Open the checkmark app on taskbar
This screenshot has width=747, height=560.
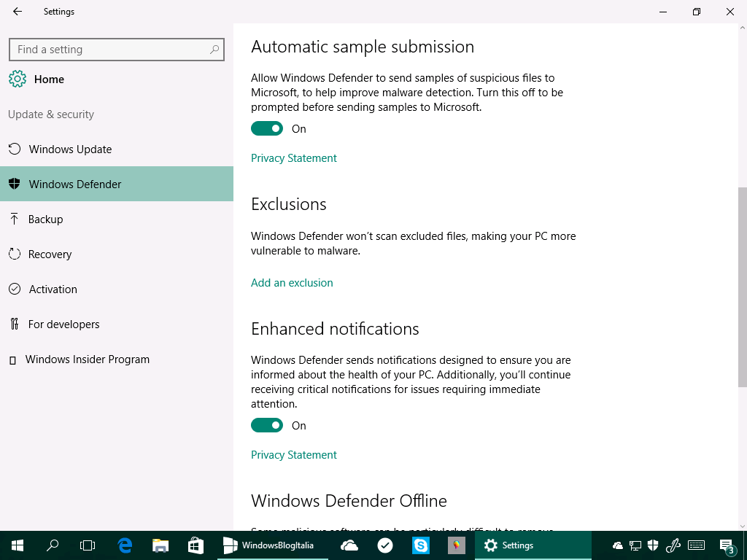pyautogui.click(x=385, y=545)
